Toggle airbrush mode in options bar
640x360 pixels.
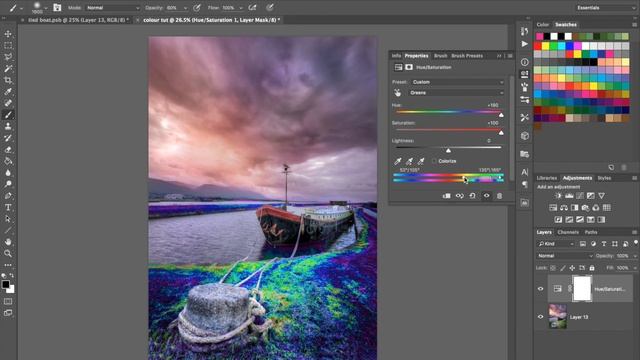click(253, 7)
